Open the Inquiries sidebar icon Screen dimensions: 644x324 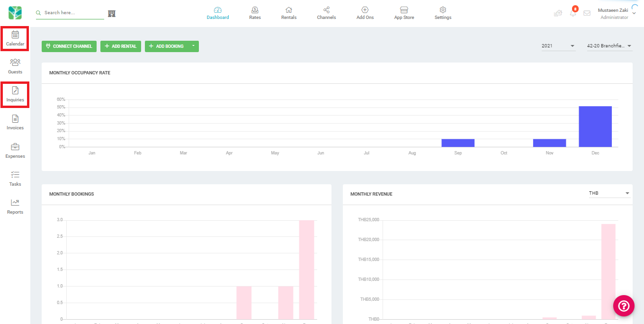(x=15, y=90)
